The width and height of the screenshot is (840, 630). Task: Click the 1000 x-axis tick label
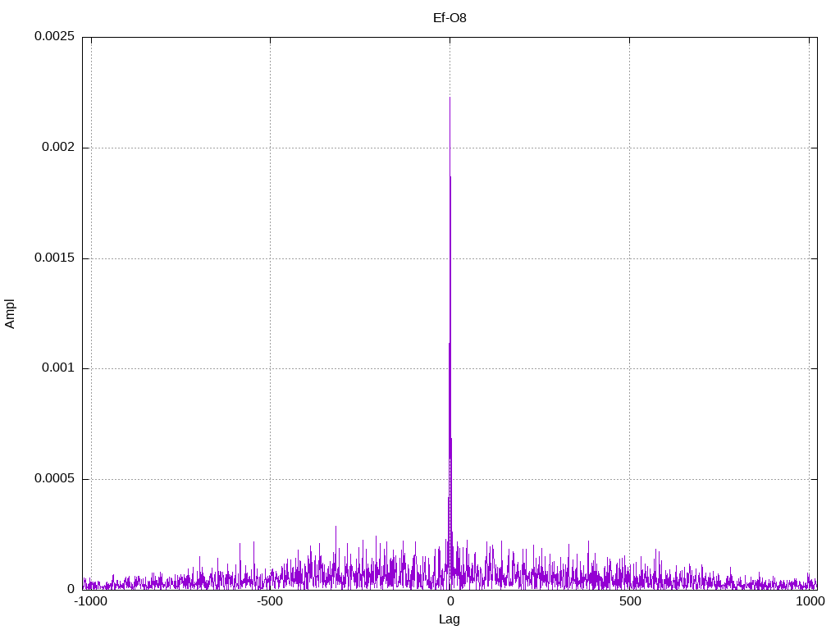tap(810, 601)
